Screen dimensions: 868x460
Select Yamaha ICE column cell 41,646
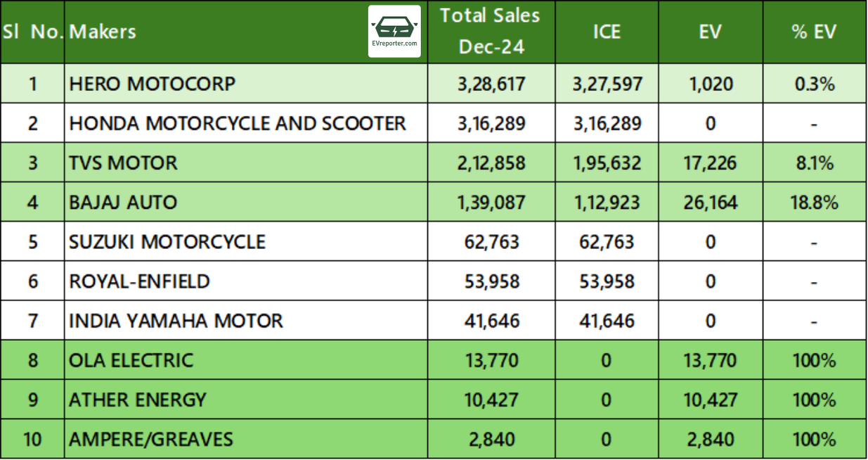pyautogui.click(x=607, y=320)
